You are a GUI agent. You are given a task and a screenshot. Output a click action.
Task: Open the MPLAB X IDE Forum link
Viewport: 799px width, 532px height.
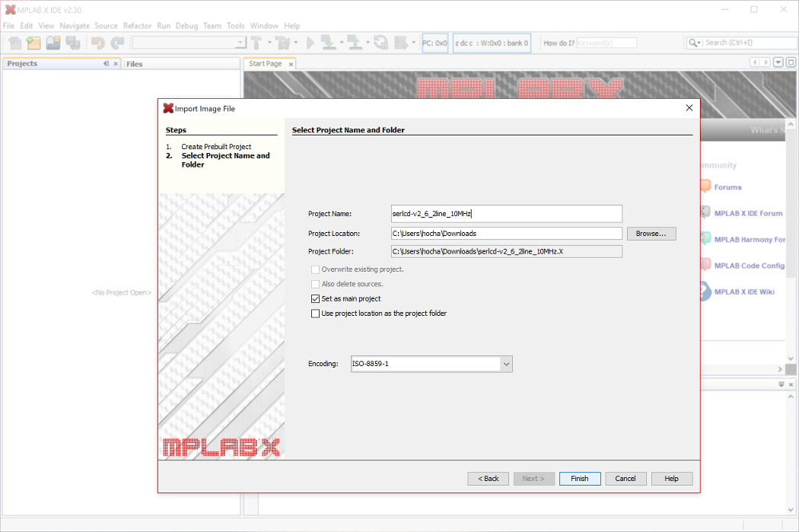click(748, 213)
